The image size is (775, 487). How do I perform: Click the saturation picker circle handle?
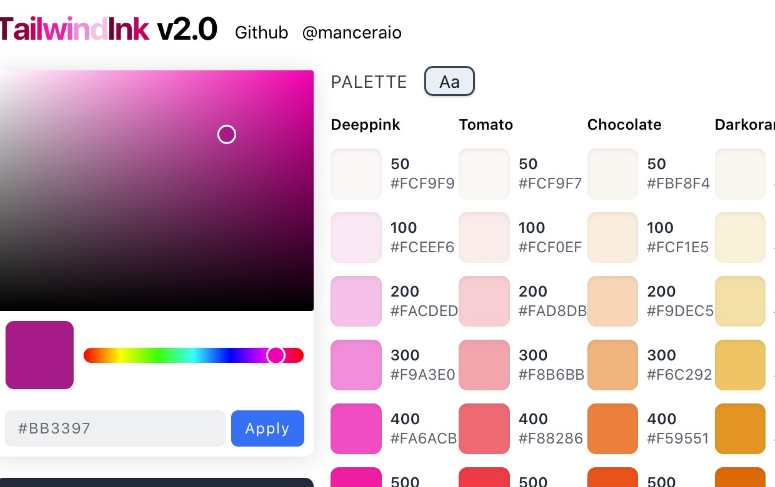[227, 135]
